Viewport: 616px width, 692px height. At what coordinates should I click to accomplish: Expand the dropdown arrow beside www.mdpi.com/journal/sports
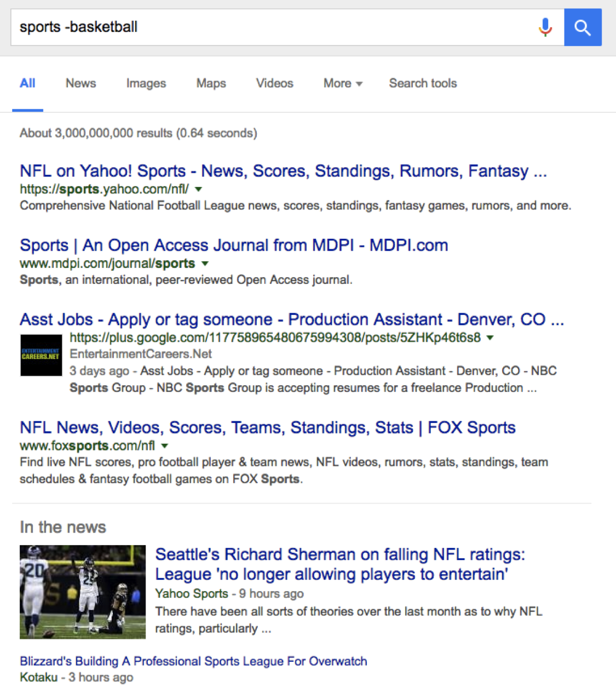205,264
